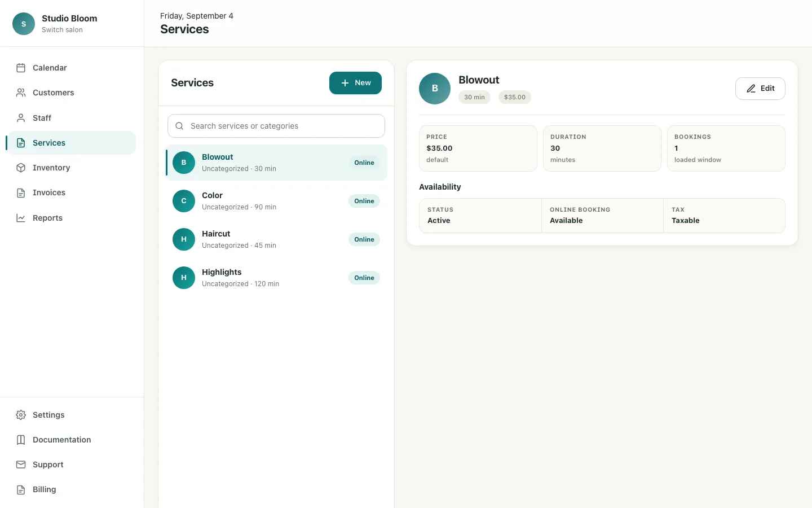Click the Reports chart icon
The image size is (812, 508).
(x=21, y=218)
